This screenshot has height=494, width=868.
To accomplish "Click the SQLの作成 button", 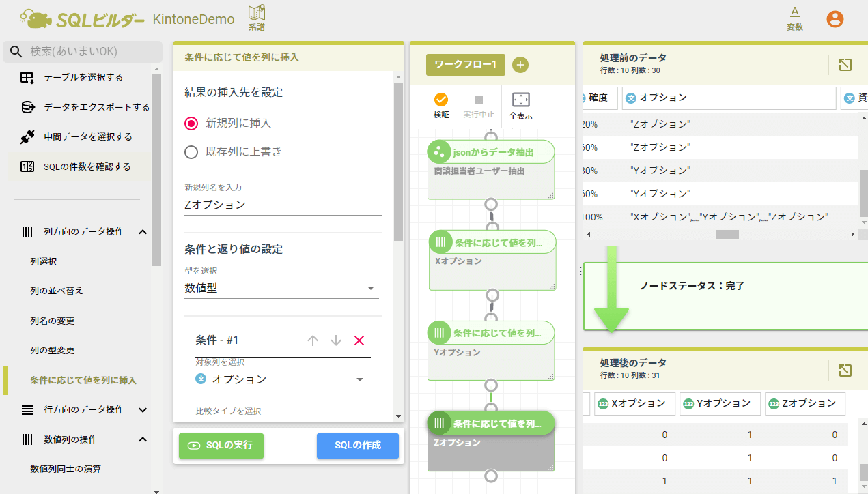I will click(357, 445).
